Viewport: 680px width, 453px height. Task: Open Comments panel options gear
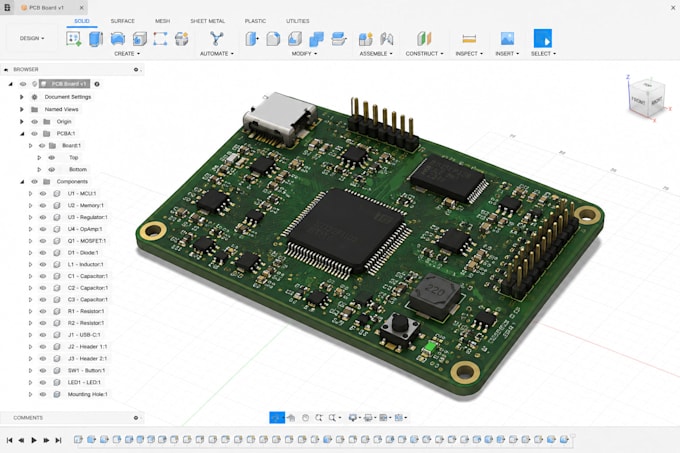[x=136, y=418]
